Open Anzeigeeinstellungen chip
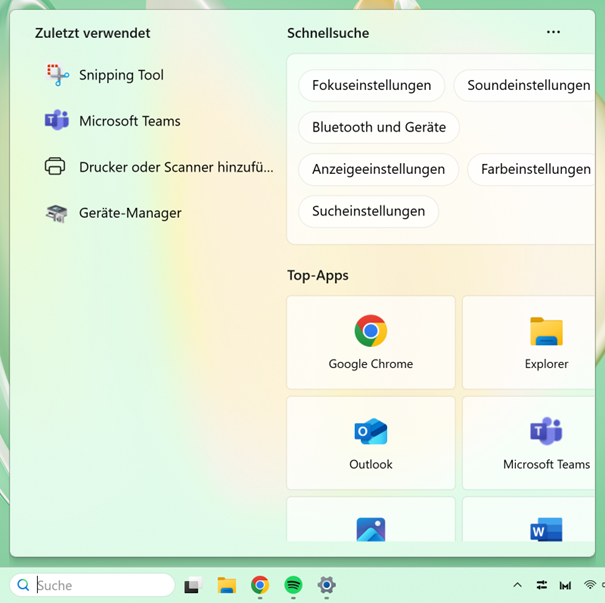Image resolution: width=605 pixels, height=603 pixels. coord(378,169)
